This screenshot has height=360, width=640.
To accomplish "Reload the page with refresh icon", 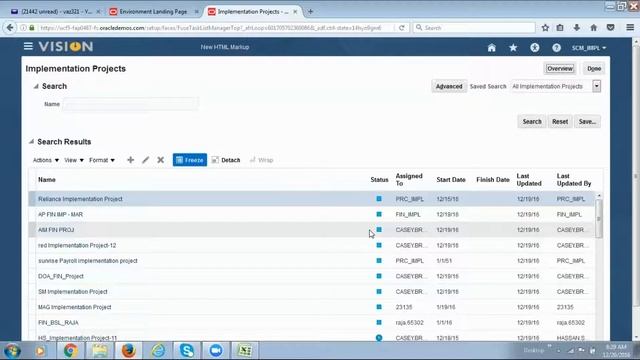I will point(402,28).
